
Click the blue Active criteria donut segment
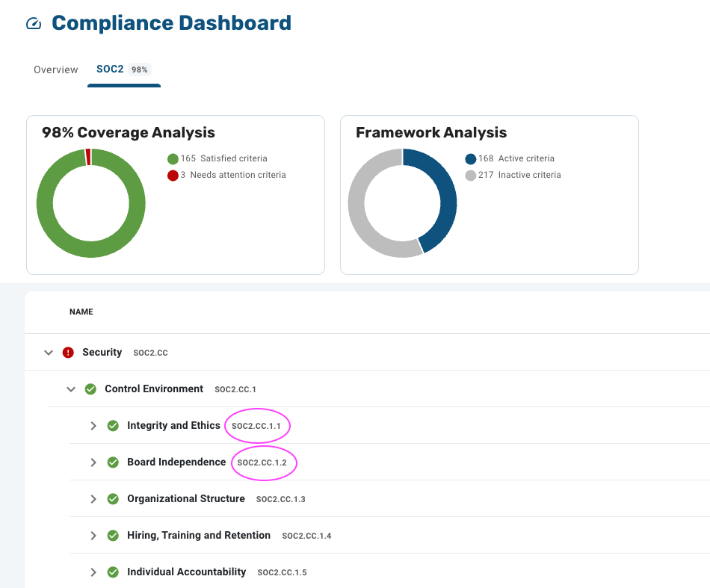[442, 190]
